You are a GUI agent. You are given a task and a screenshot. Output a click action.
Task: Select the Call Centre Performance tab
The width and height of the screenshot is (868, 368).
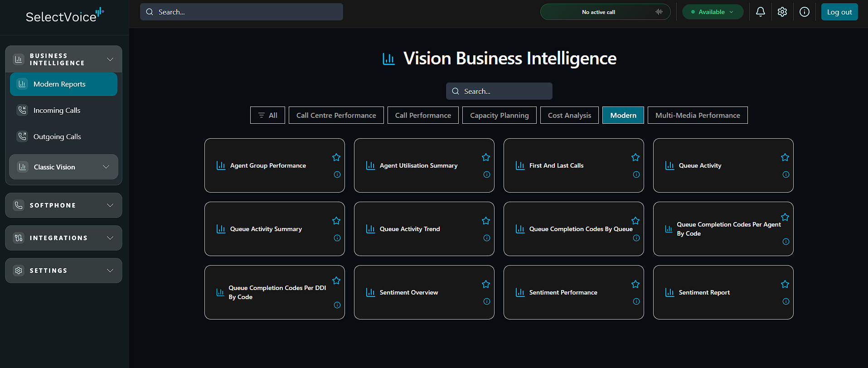(x=336, y=115)
